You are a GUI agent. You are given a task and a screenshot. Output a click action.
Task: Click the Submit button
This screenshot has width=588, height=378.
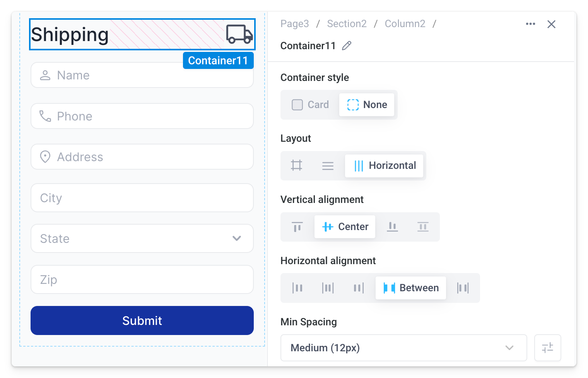click(142, 321)
